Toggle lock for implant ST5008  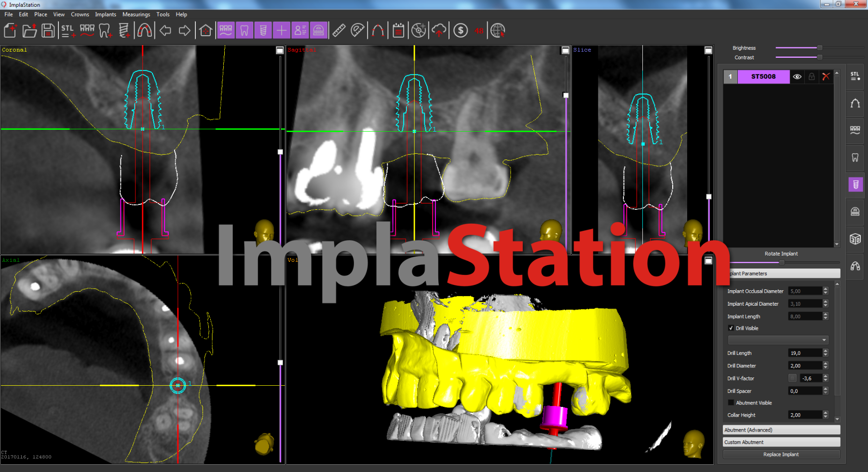click(812, 77)
